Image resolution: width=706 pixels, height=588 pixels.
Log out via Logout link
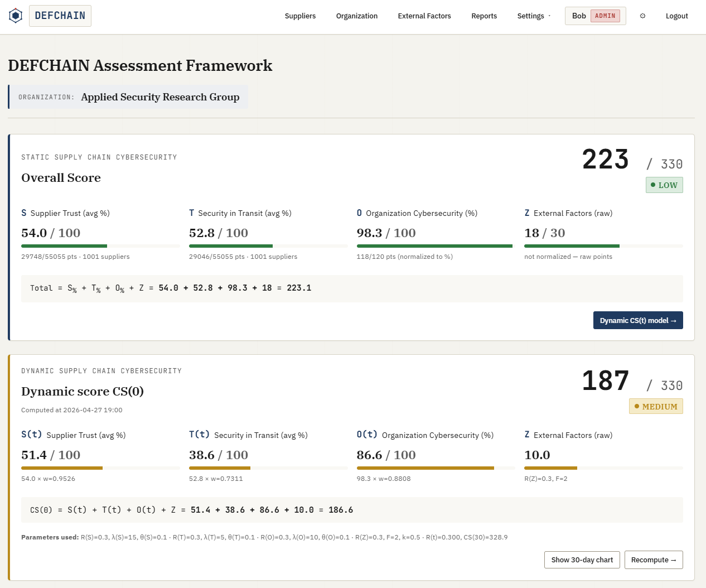point(676,16)
